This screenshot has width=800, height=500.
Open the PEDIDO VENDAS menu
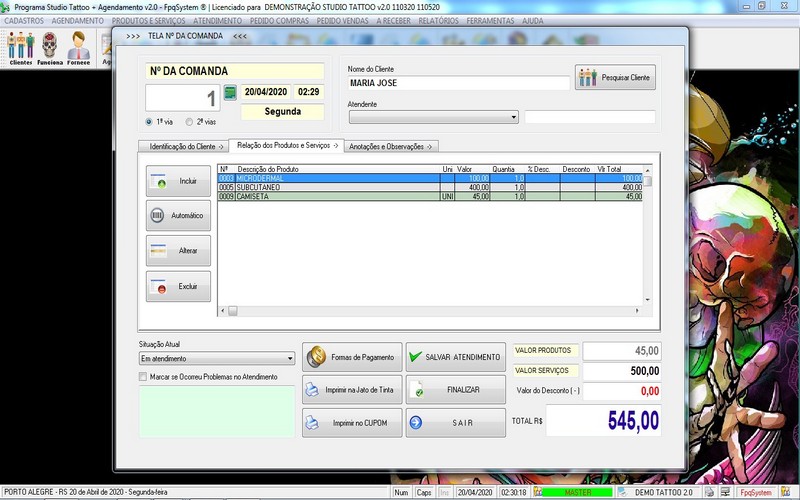[342, 21]
